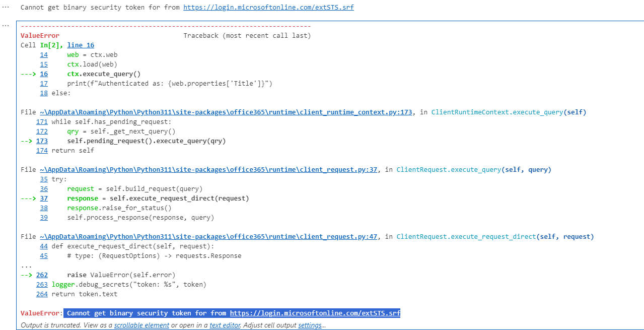Follow the 'line 16' cell link

[81, 45]
